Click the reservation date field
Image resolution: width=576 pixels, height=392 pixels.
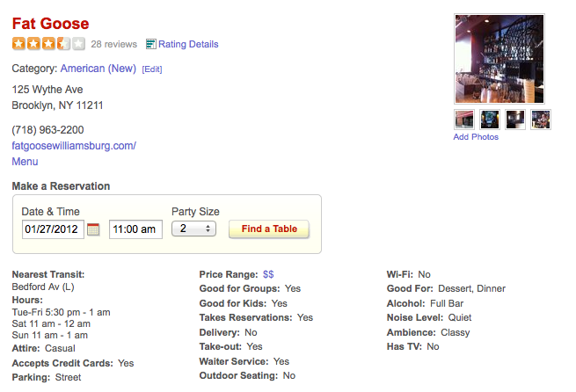pyautogui.click(x=52, y=229)
